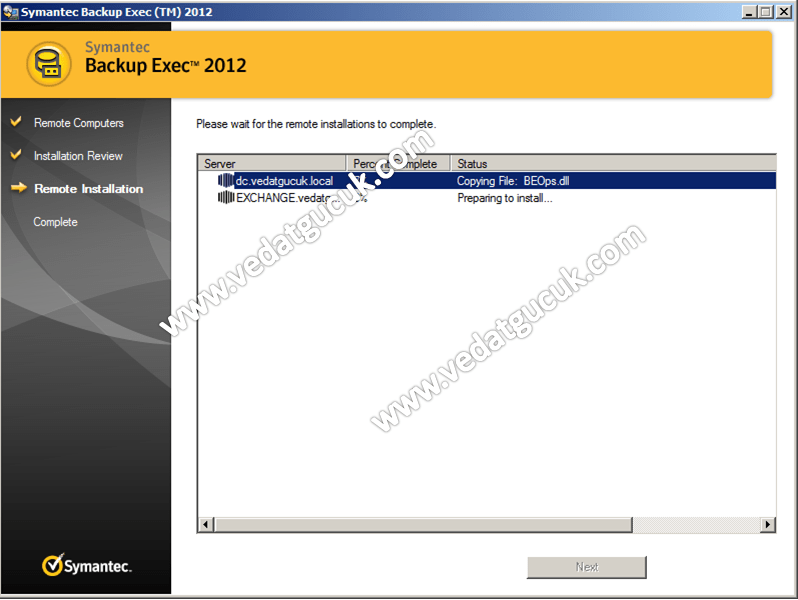Image resolution: width=798 pixels, height=600 pixels.
Task: Click the Backup Exec logo icon in banner
Action: coord(49,64)
